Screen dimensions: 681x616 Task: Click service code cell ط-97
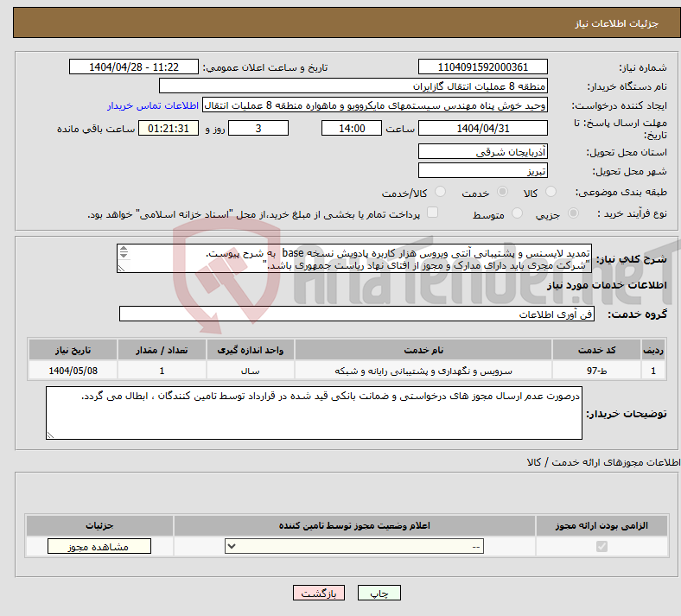tap(597, 371)
